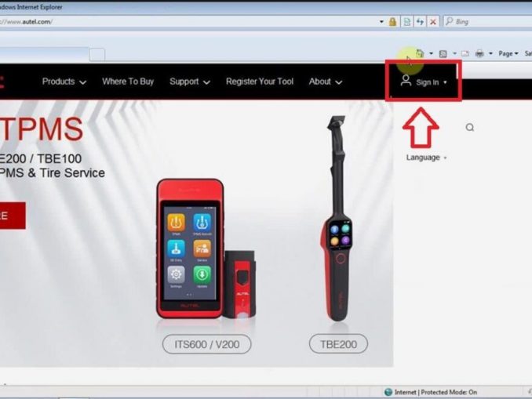This screenshot has height=399, width=532.
Task: Click the security lock icon in address bar
Action: click(392, 22)
